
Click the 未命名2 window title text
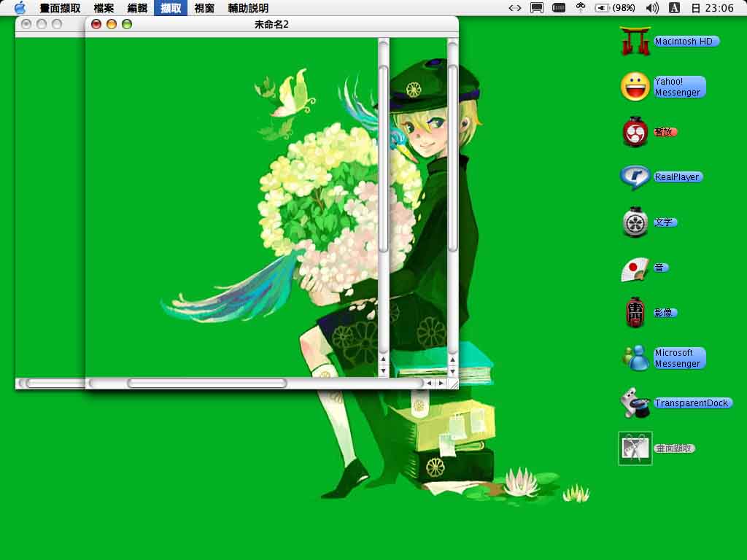[271, 24]
